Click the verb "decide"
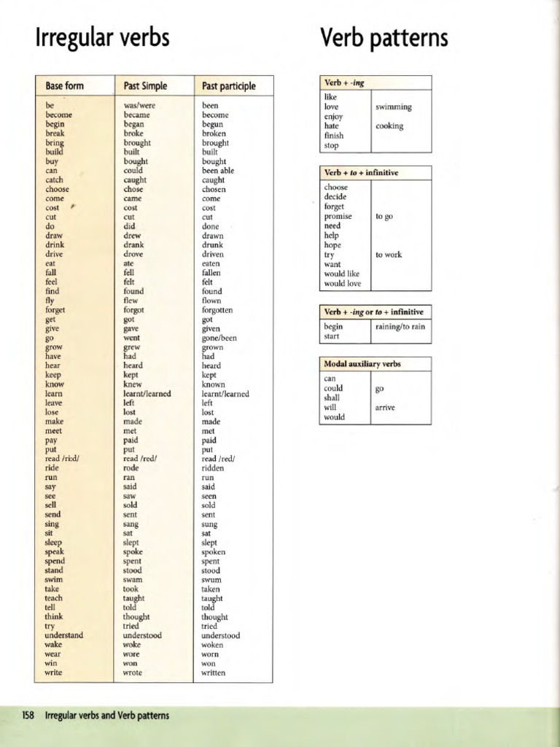 pos(335,197)
